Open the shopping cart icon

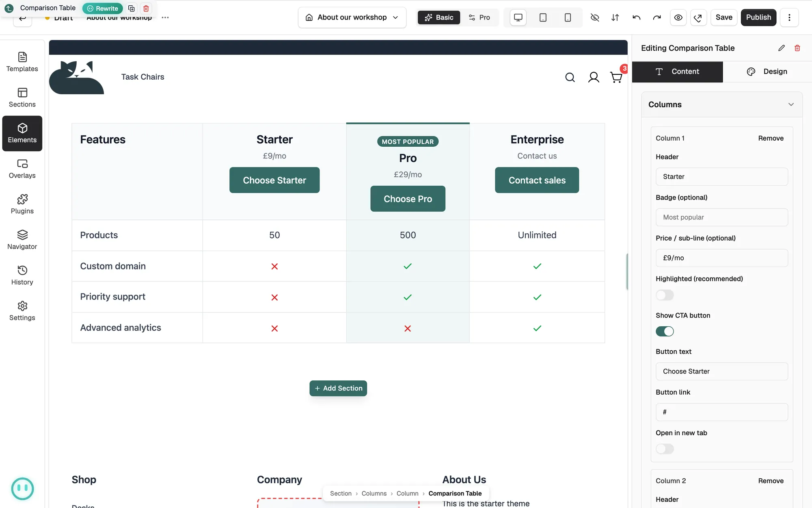(616, 77)
